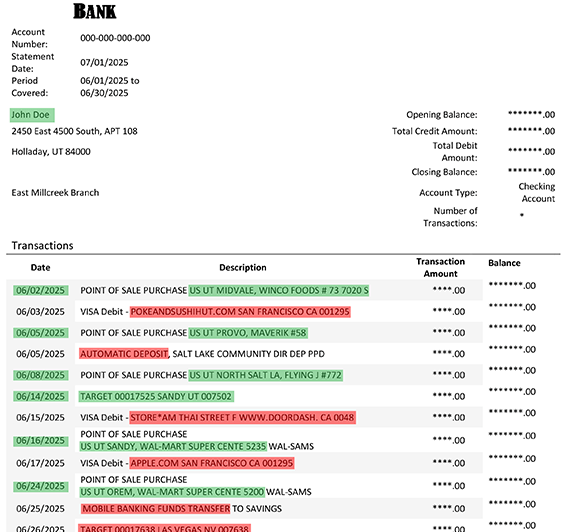Click US UT SANDY, WAL-MART SUPER CENTE 5235

pos(173,447)
